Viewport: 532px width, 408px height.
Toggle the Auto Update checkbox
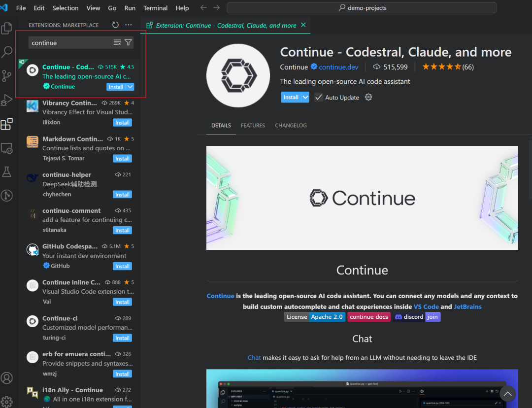(318, 98)
